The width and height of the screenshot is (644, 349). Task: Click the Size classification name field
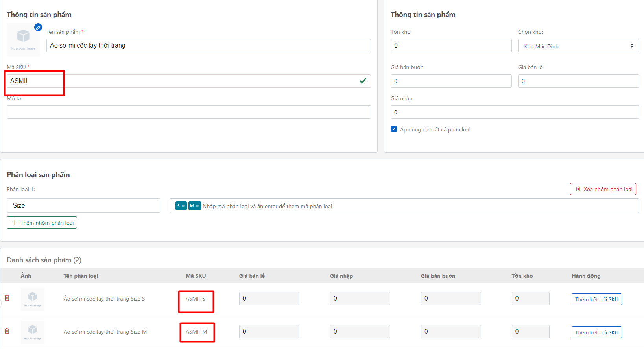coord(83,205)
